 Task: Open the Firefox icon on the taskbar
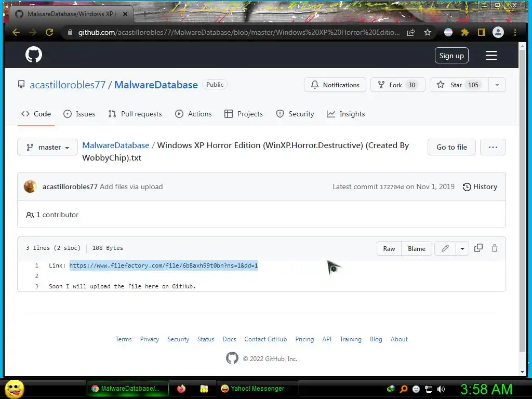click(x=181, y=389)
